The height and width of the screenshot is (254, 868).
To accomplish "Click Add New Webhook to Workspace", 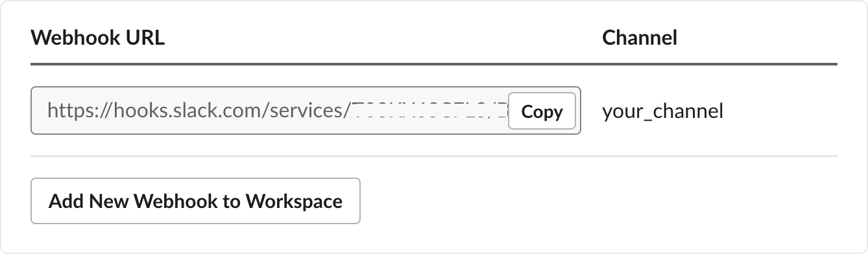I will click(195, 201).
